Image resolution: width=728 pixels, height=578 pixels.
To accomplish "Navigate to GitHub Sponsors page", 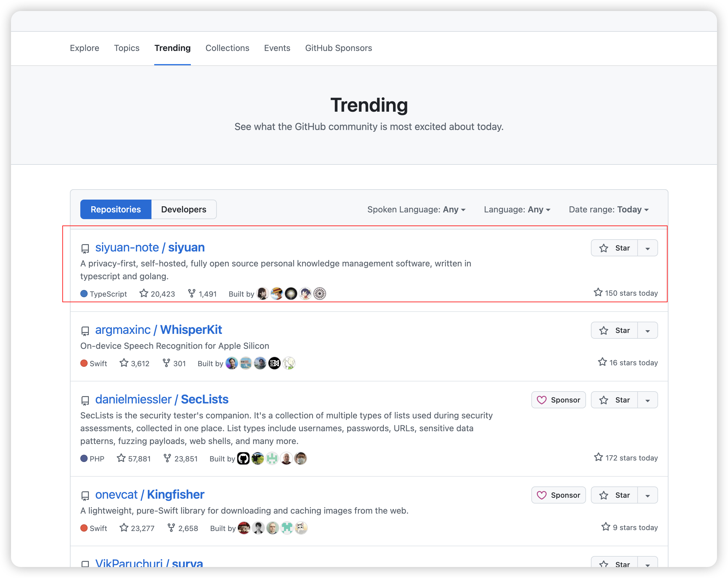I will [x=338, y=48].
